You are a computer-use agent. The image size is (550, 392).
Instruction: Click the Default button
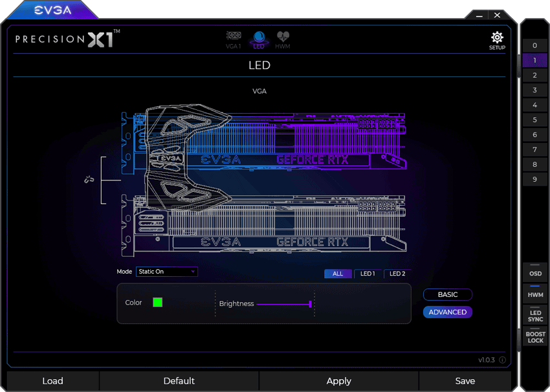click(179, 381)
